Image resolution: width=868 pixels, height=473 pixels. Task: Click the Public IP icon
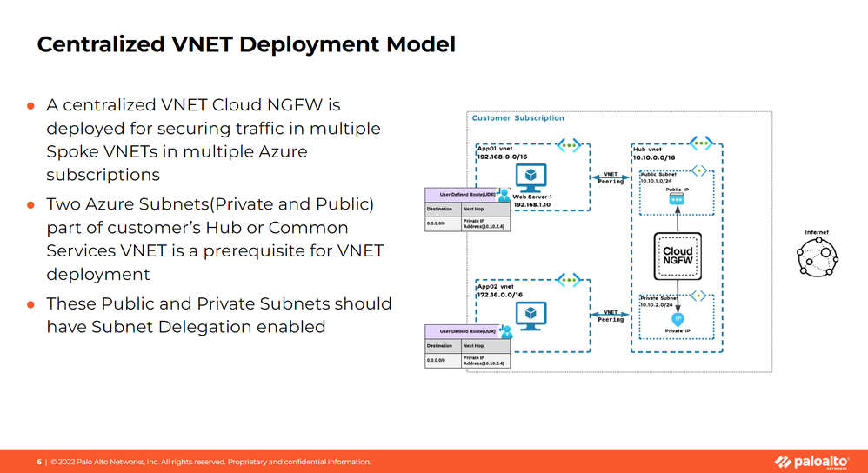677,198
